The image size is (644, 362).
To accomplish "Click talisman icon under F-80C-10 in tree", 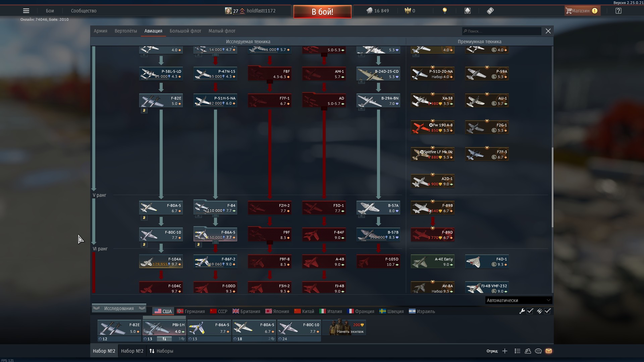I will (x=144, y=244).
